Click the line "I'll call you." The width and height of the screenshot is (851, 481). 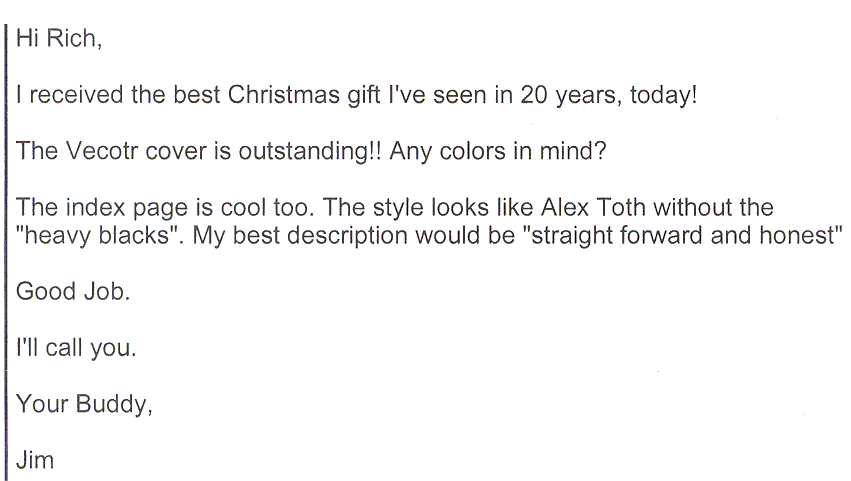coord(69,349)
